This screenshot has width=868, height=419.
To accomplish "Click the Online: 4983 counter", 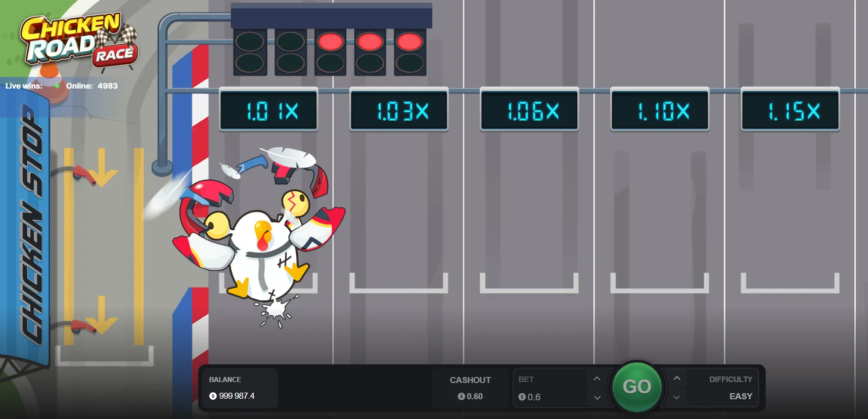I will [92, 86].
